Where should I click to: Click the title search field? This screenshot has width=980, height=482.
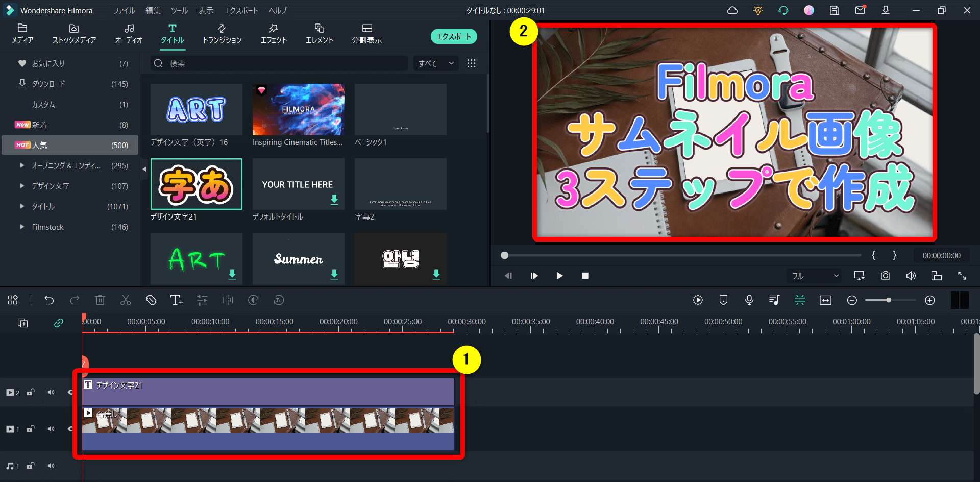tap(279, 63)
